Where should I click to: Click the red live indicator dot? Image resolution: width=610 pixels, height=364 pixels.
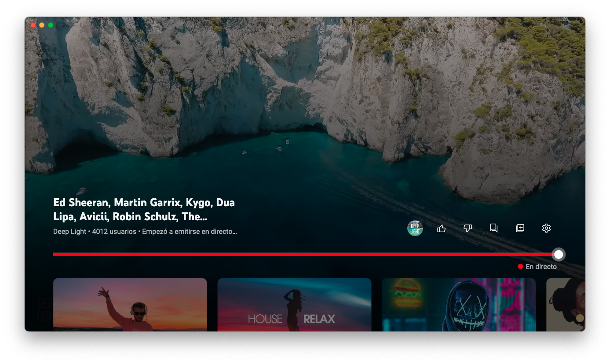520,266
